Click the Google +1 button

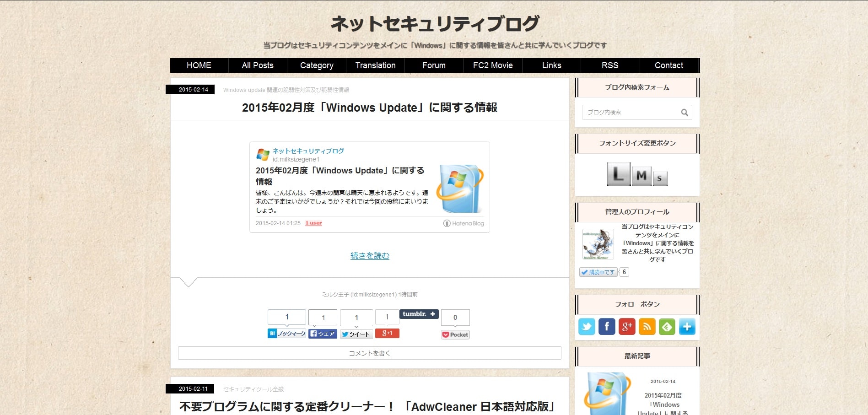(x=387, y=333)
